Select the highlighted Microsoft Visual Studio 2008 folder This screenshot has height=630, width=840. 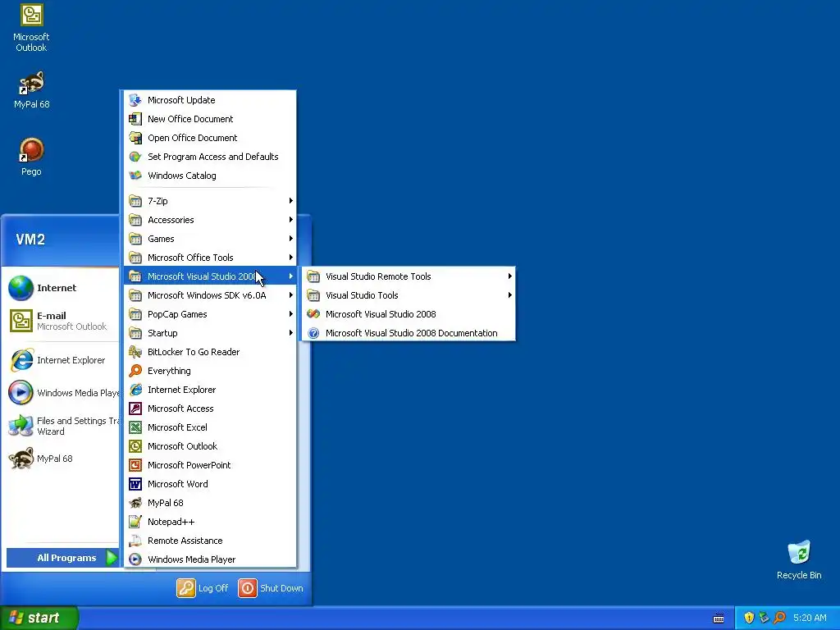click(210, 276)
